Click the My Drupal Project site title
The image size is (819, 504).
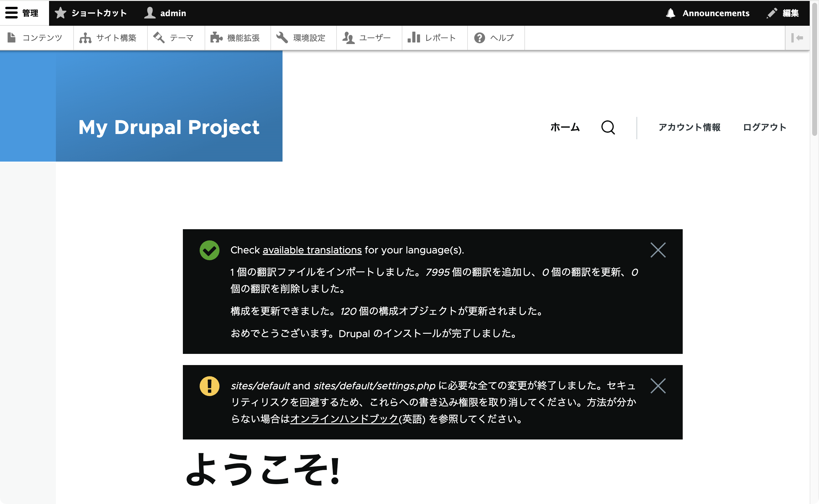tap(169, 127)
